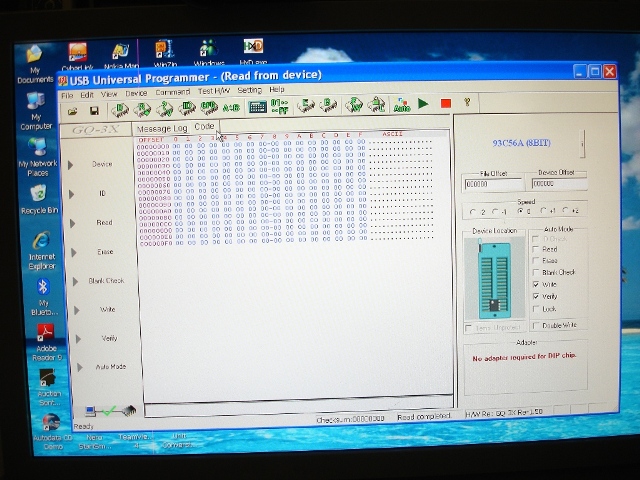The width and height of the screenshot is (640, 480).
Task: Enable Blank Check checkbox in Auto Mode group
Action: click(x=536, y=272)
